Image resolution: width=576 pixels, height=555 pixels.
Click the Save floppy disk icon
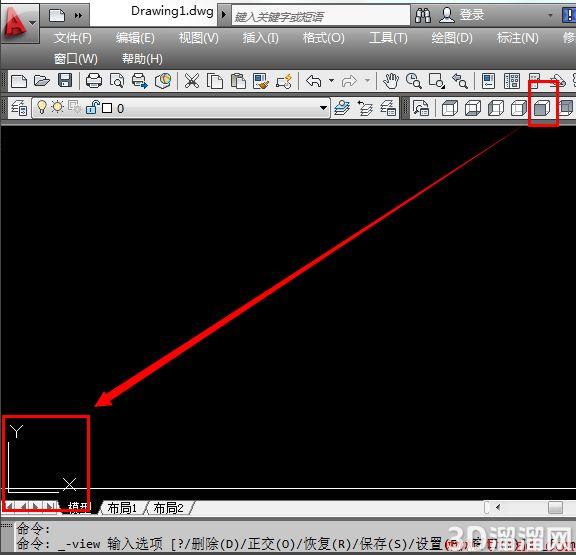coord(65,80)
